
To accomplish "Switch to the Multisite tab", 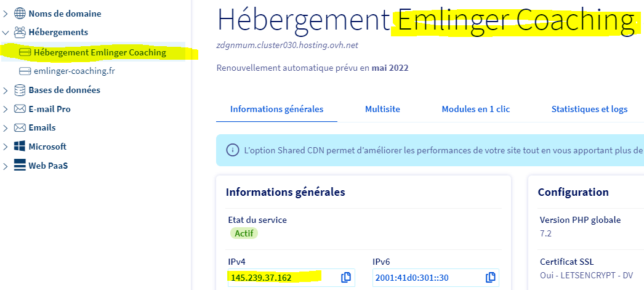I will click(x=382, y=109).
